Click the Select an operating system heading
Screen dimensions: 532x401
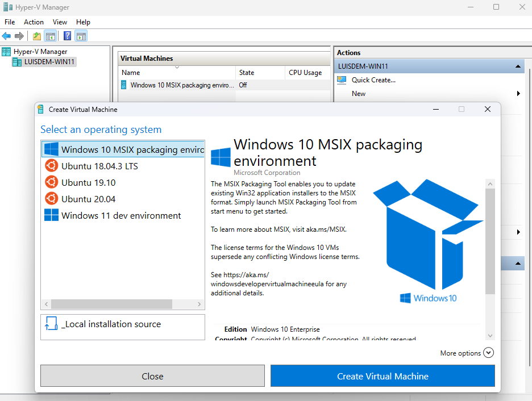point(101,130)
